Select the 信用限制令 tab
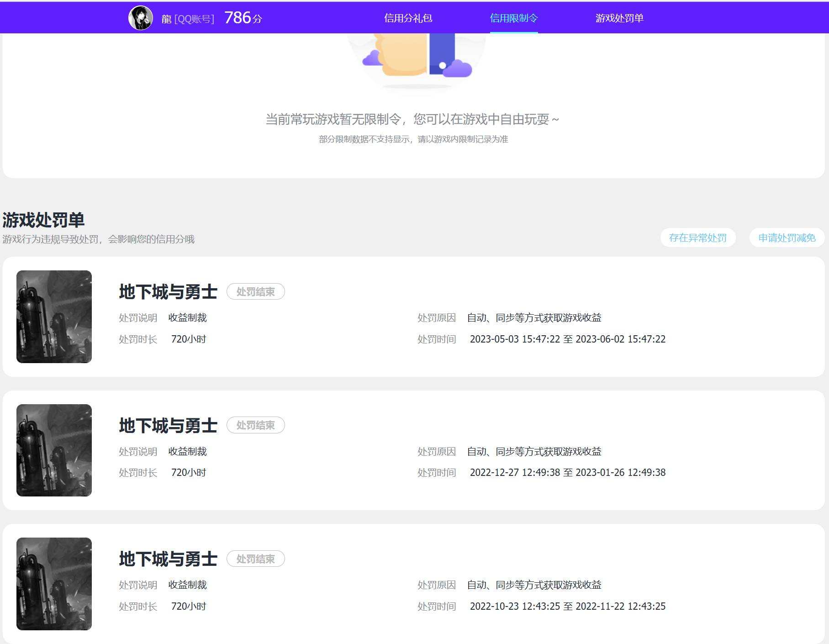829x644 pixels. point(514,18)
